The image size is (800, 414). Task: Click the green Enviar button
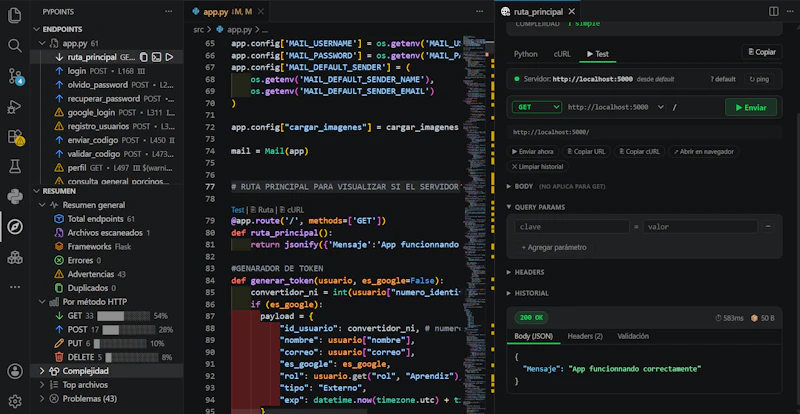pos(751,107)
